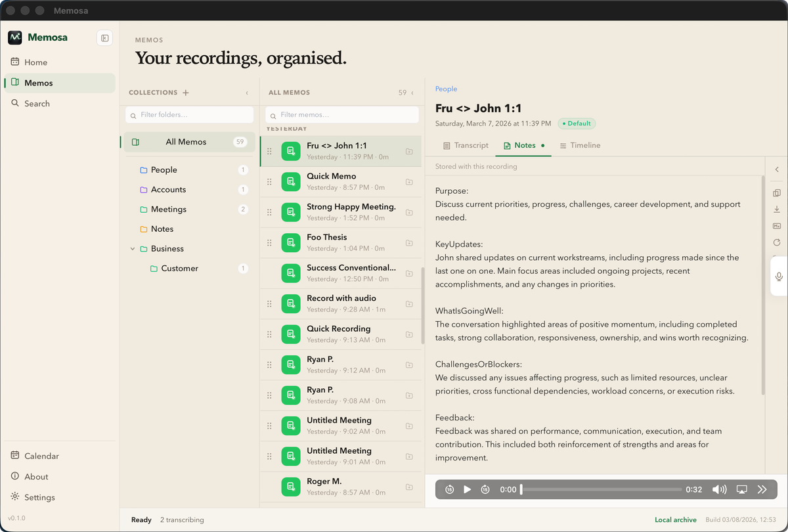This screenshot has height=532, width=788.
Task: Select the Fru <> John 1:1 memo
Action: click(x=341, y=151)
